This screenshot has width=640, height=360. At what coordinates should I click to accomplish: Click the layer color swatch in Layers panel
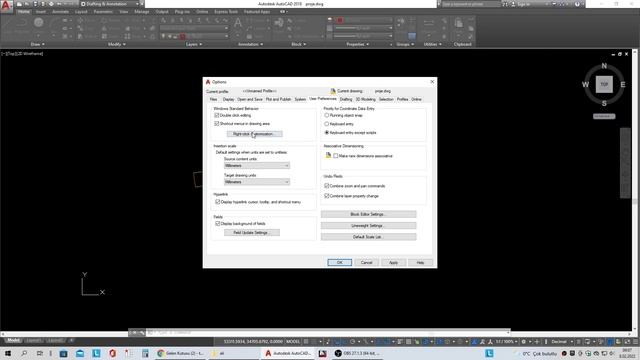[182, 36]
